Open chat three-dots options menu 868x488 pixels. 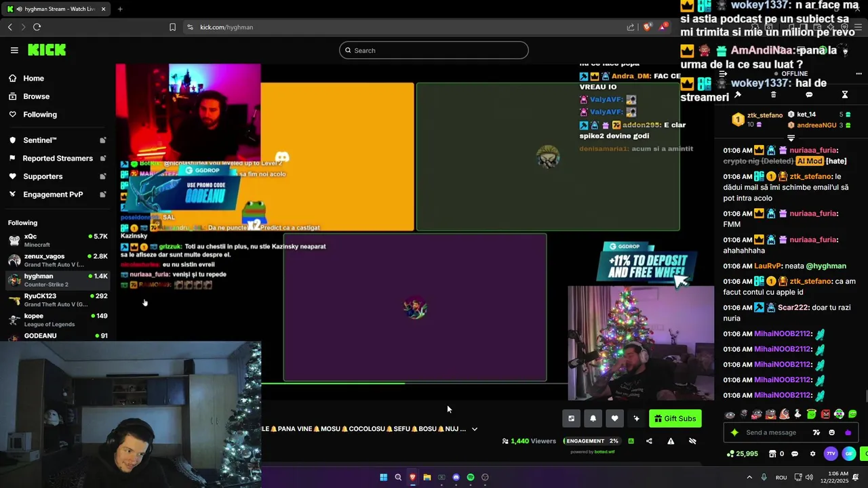(x=859, y=73)
